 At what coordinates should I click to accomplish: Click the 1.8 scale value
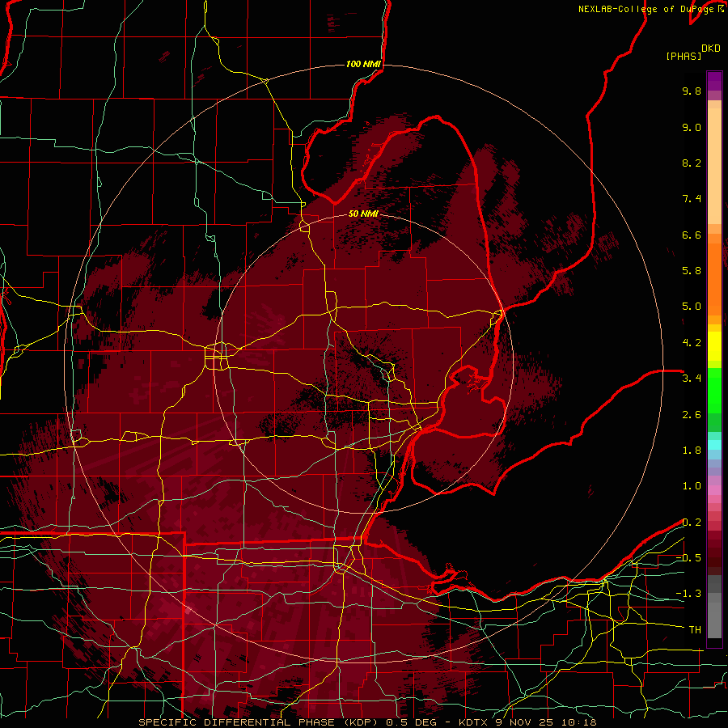pyautogui.click(x=692, y=451)
